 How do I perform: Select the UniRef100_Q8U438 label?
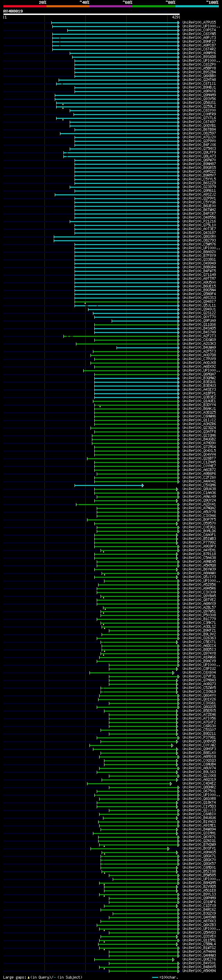pos(199,489)
